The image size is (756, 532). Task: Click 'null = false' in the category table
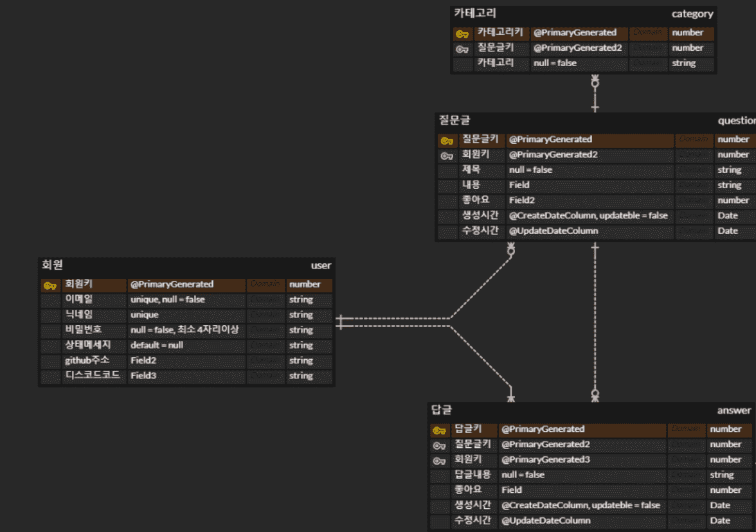tap(555, 63)
